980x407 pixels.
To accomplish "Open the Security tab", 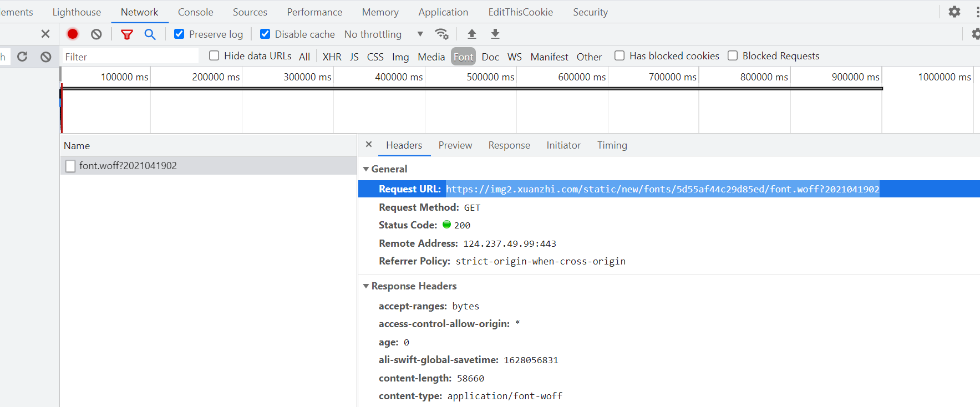I will tap(591, 12).
